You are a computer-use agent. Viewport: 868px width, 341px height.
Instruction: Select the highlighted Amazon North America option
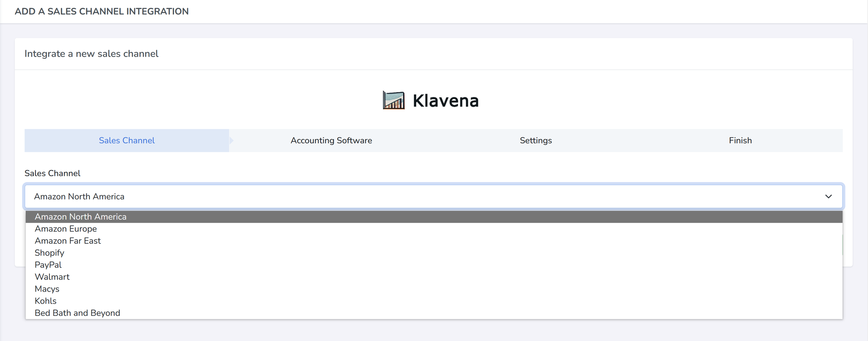pyautogui.click(x=434, y=216)
